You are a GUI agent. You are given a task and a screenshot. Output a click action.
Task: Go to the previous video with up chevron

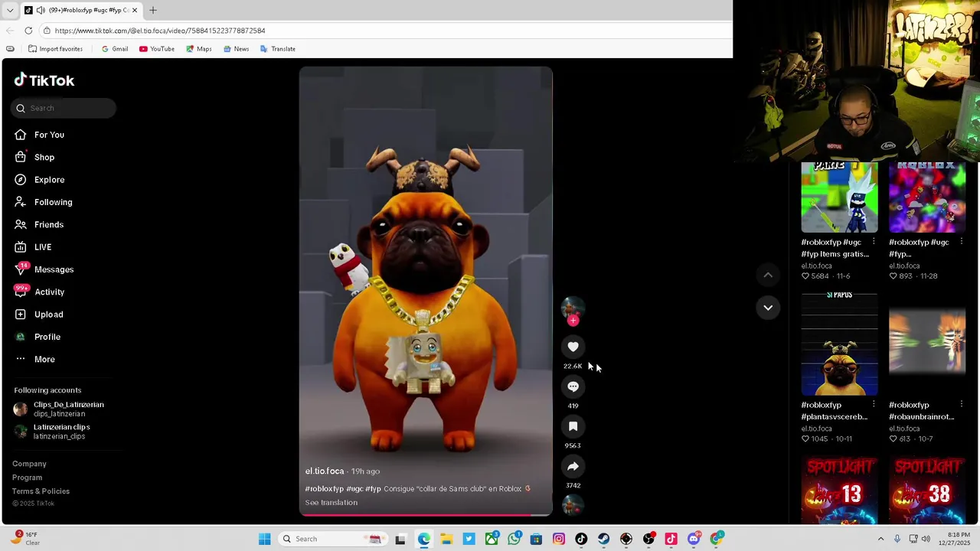click(x=768, y=275)
